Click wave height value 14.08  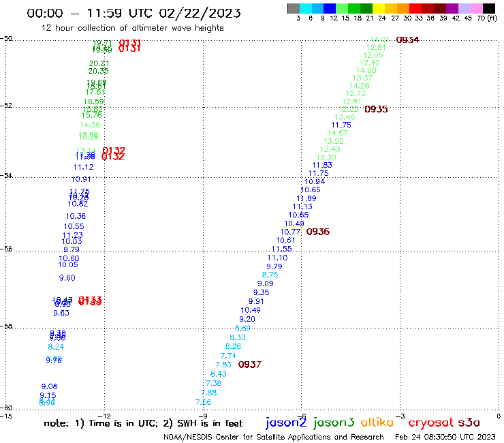(366, 70)
